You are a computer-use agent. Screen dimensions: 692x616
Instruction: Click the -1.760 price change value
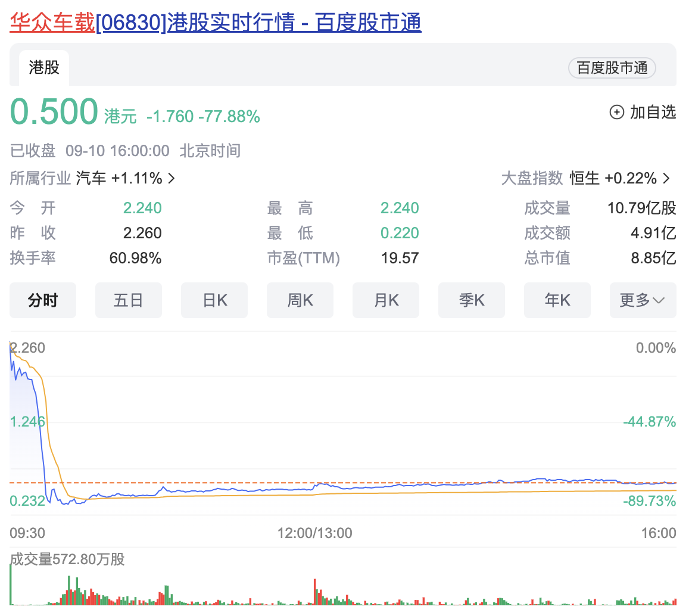point(170,117)
